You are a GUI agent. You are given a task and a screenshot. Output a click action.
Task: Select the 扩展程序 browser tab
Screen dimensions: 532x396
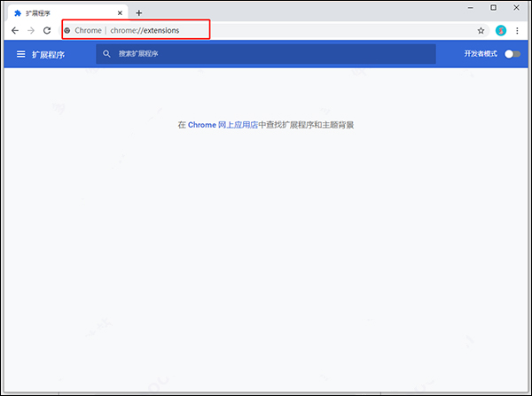pyautogui.click(x=67, y=13)
